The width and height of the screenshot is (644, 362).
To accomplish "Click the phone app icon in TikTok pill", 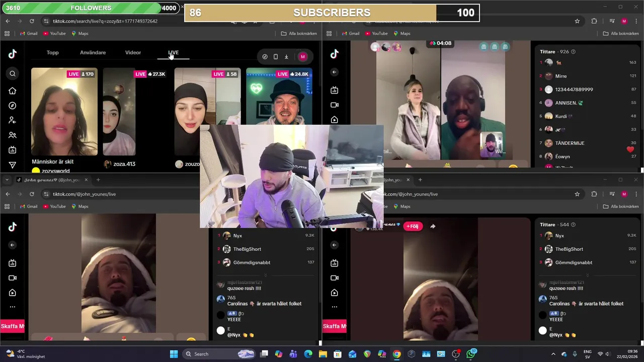I will click(276, 57).
